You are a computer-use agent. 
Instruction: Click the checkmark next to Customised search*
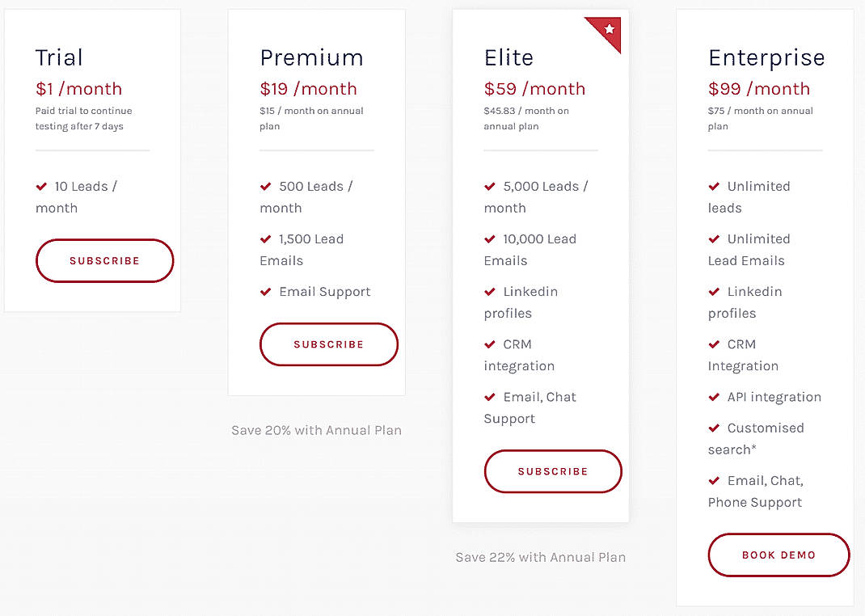click(714, 428)
